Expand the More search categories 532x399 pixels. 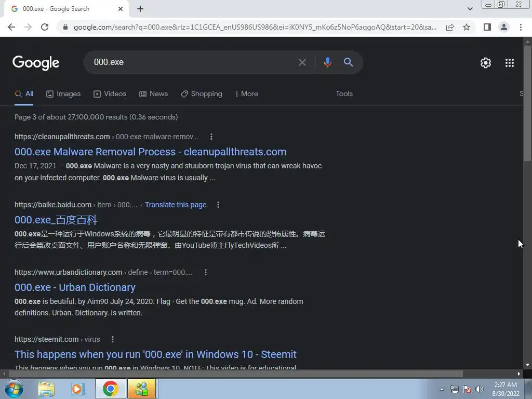coord(247,94)
